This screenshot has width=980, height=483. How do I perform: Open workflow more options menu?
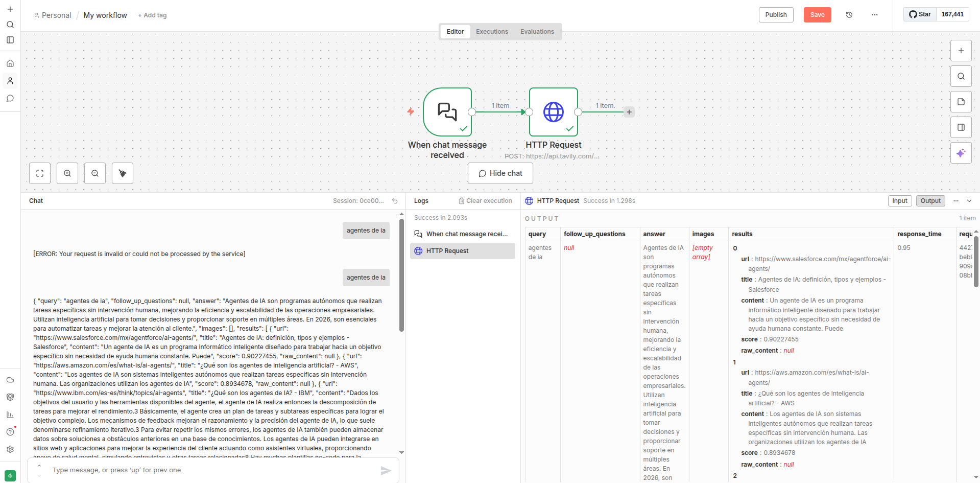click(875, 15)
